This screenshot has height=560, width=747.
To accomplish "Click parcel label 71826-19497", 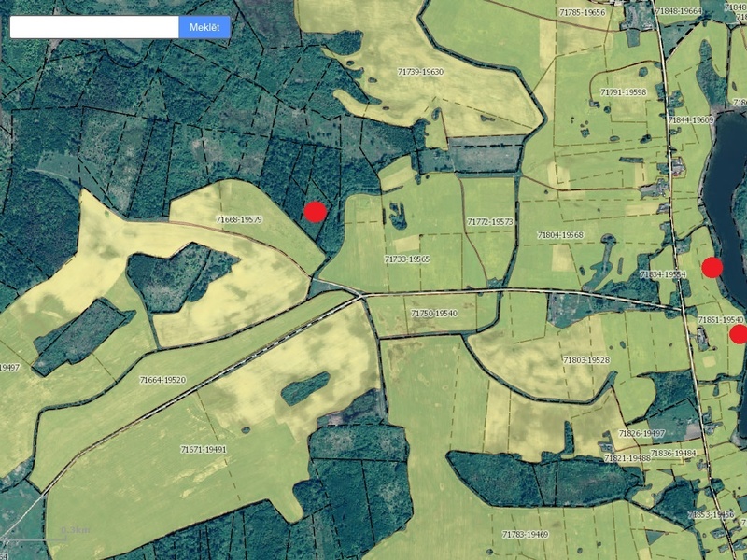I will [x=641, y=434].
